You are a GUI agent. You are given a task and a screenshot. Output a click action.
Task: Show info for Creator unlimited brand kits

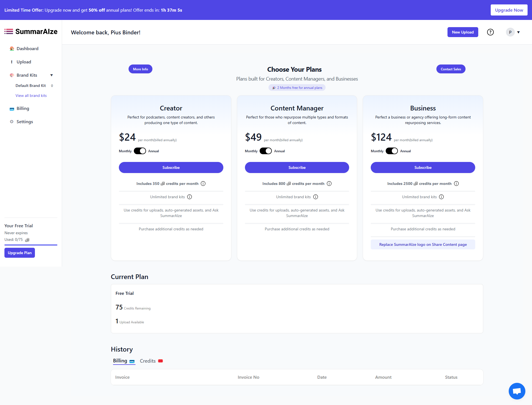[190, 197]
